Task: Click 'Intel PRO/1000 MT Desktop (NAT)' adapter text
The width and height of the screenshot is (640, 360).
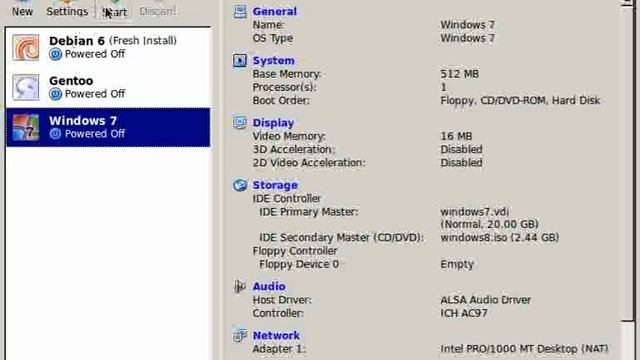Action: point(524,349)
